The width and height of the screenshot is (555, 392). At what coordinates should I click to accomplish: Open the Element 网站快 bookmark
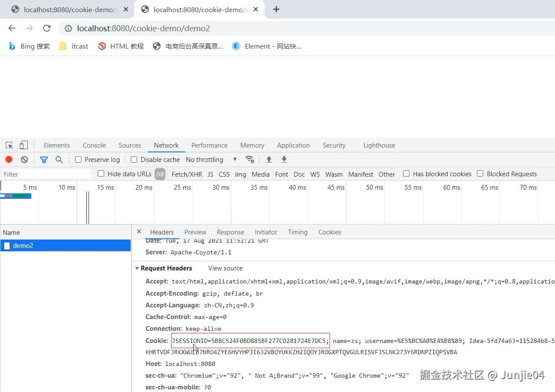[x=267, y=46]
